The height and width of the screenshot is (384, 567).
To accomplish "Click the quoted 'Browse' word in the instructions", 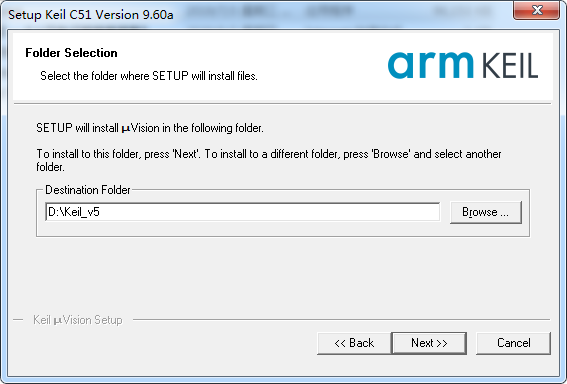I will click(x=391, y=154).
